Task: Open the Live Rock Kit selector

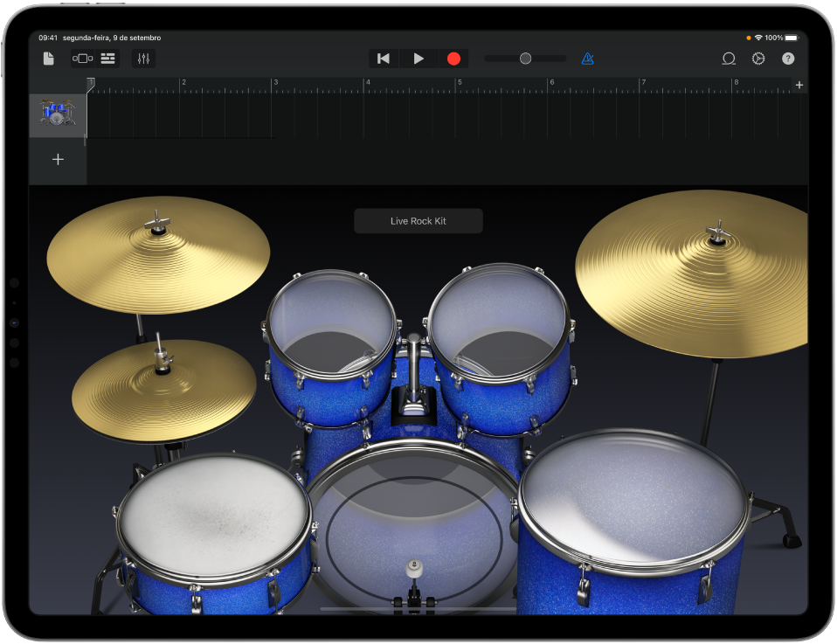Action: pyautogui.click(x=418, y=221)
